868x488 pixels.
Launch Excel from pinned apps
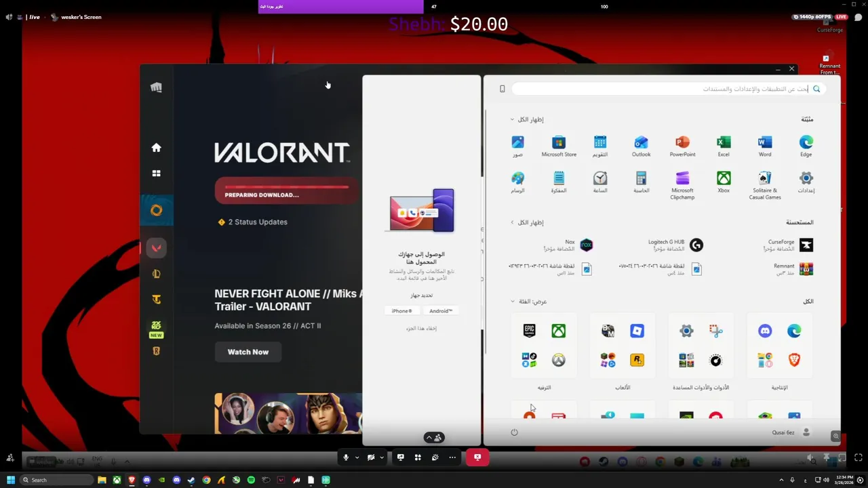point(724,146)
